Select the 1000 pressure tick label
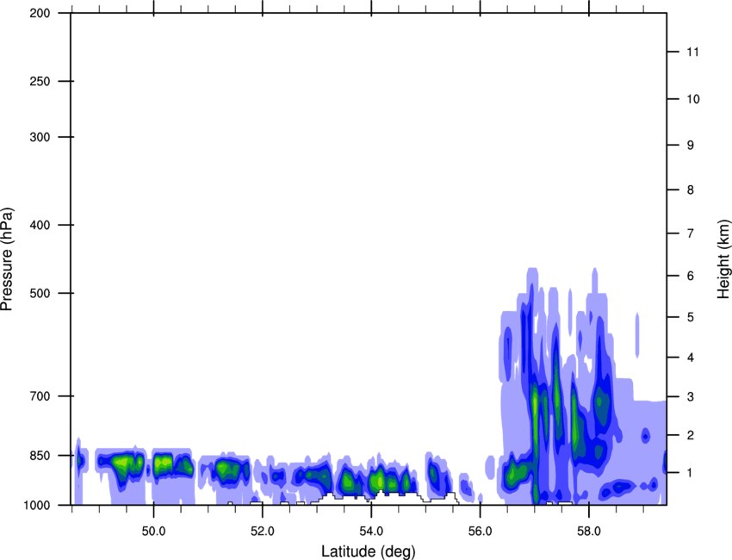Image resolution: width=732 pixels, height=560 pixels. point(36,505)
